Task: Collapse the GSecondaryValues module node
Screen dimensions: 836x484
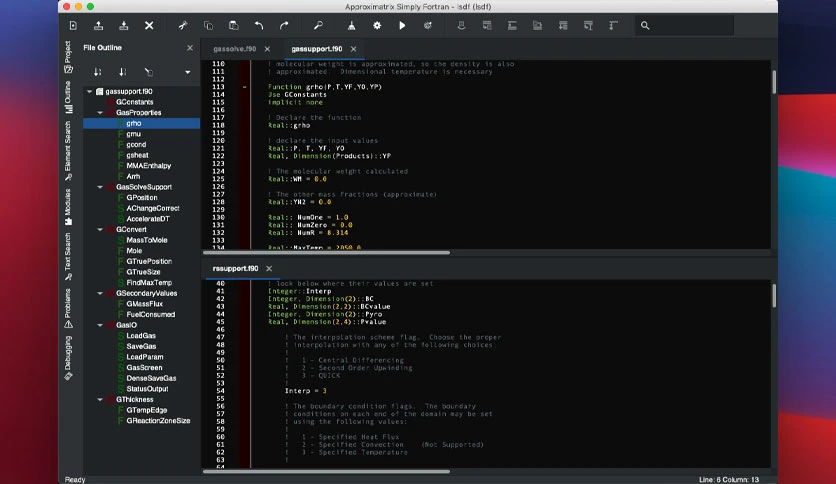Action: coord(100,294)
